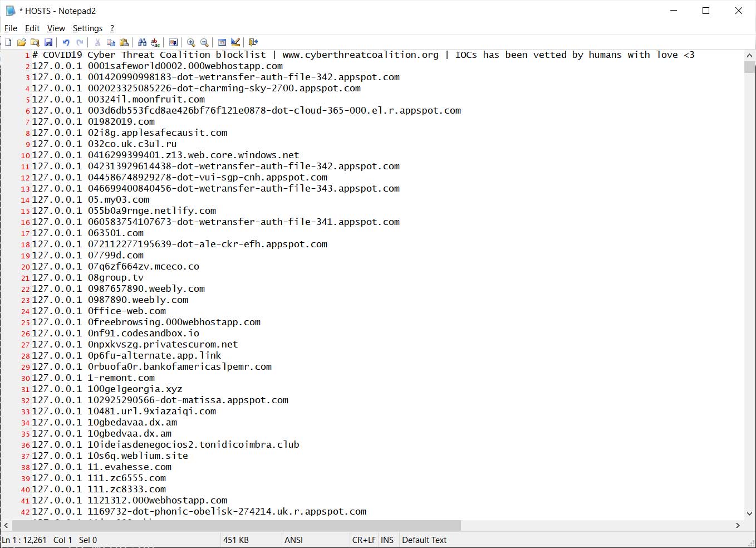The image size is (756, 548).
Task: Click the 1121312.000webhostapp.com entry
Action: (158, 500)
